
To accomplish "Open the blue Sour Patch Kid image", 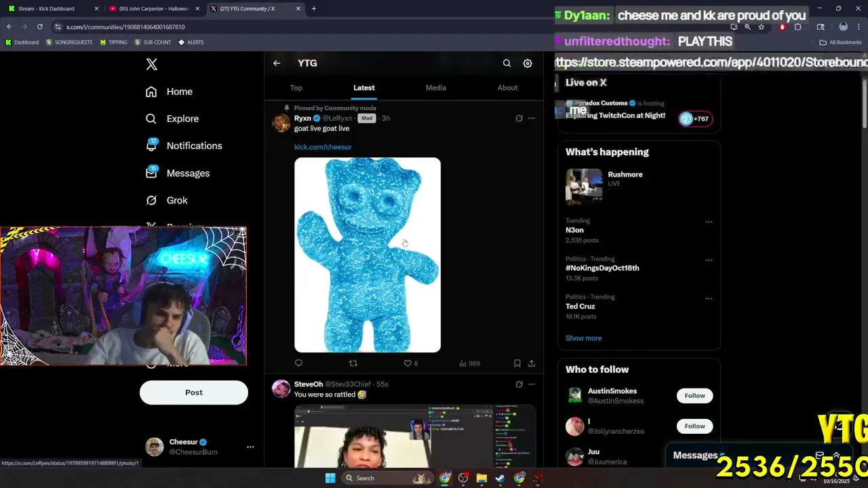I will pos(368,255).
